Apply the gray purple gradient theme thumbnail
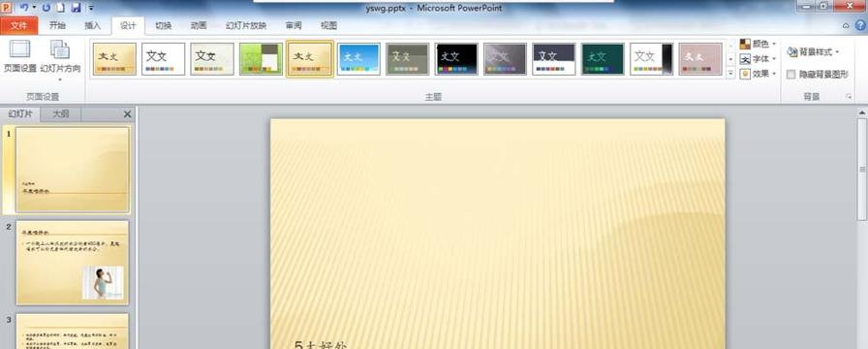The image size is (868, 349). (x=505, y=59)
